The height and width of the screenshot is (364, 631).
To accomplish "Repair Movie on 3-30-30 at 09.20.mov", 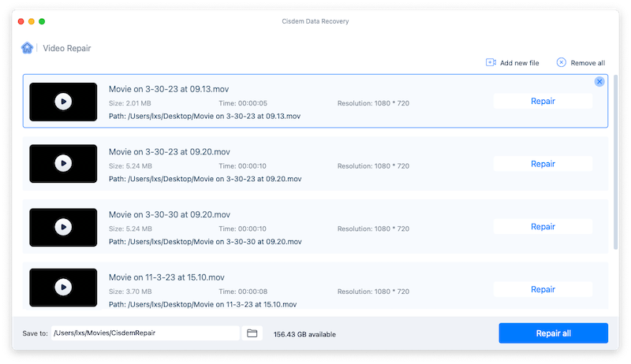I will 543,227.
